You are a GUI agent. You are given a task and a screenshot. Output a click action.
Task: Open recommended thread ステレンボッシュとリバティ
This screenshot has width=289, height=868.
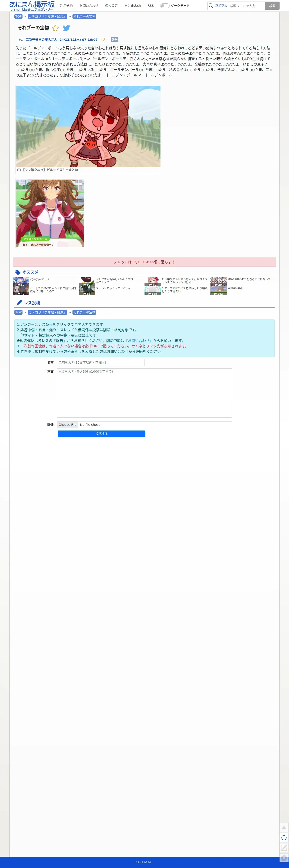pyautogui.click(x=113, y=288)
